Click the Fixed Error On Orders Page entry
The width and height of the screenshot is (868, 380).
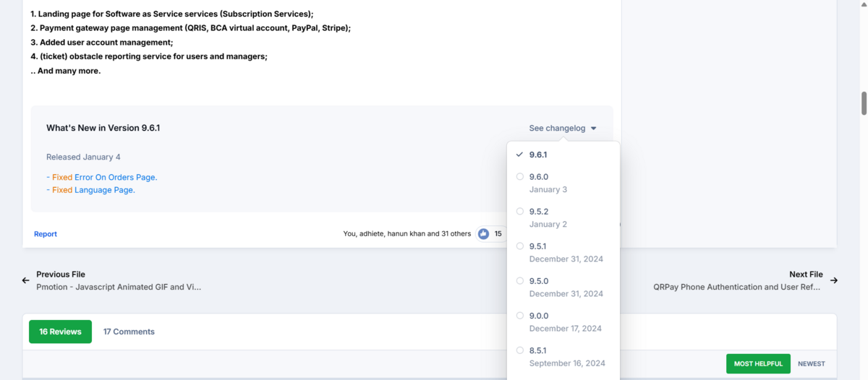coord(101,177)
